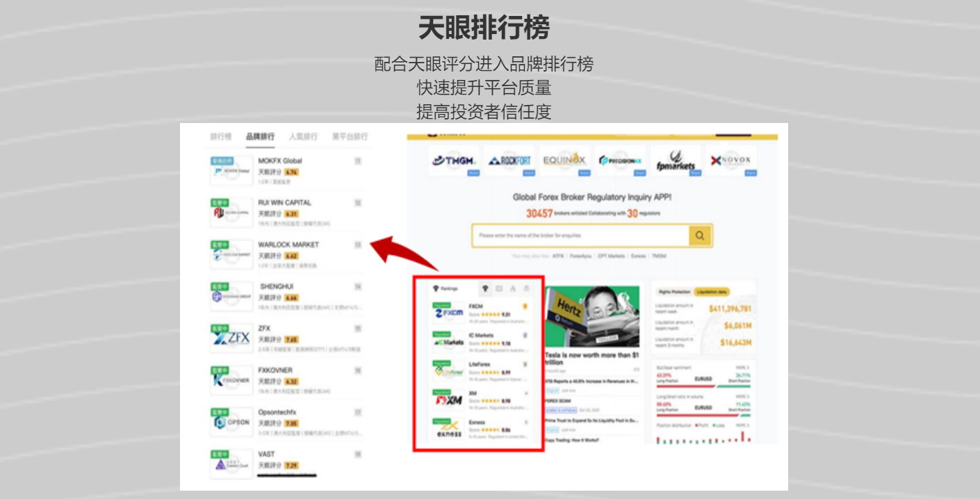Click the SHENGHUI group logo
The image size is (980, 499).
[x=231, y=297]
